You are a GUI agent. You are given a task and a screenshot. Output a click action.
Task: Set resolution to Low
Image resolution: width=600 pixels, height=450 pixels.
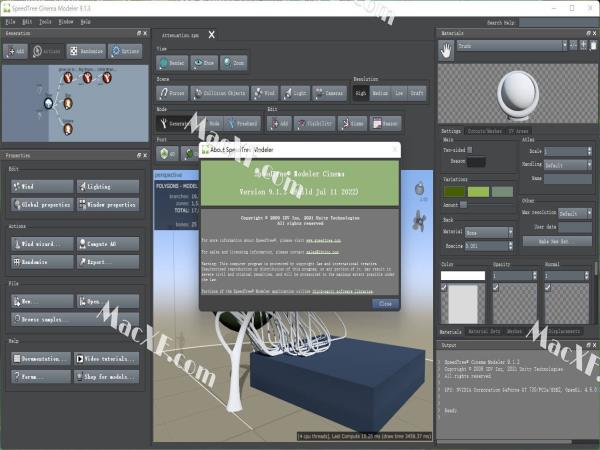point(399,93)
